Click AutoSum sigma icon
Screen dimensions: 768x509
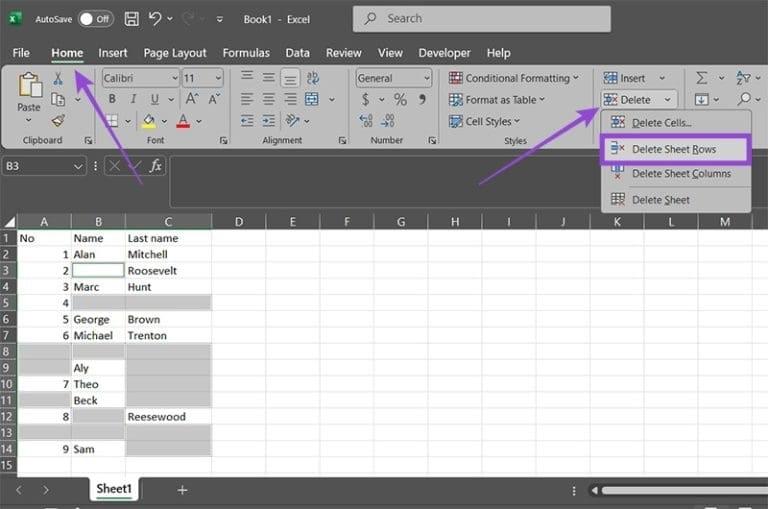tap(701, 78)
